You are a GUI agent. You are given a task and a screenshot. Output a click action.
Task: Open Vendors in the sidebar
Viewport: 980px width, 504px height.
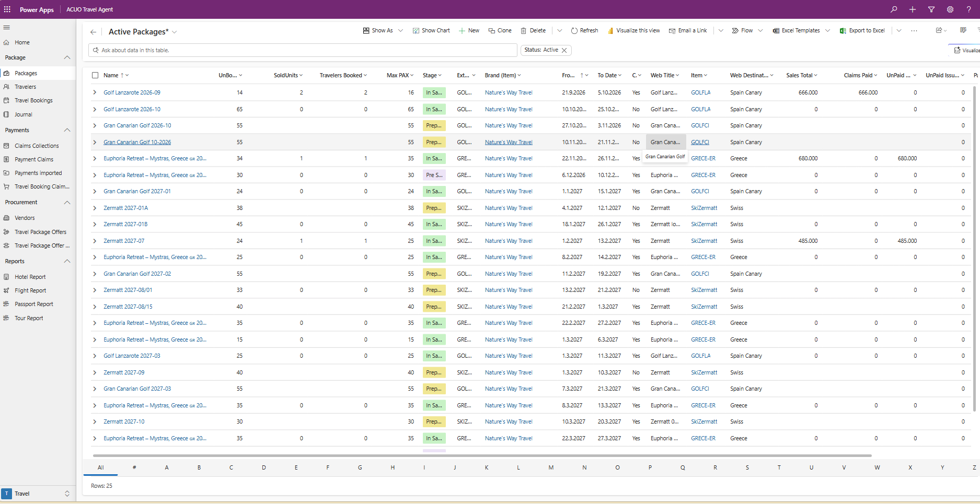click(x=38, y=218)
